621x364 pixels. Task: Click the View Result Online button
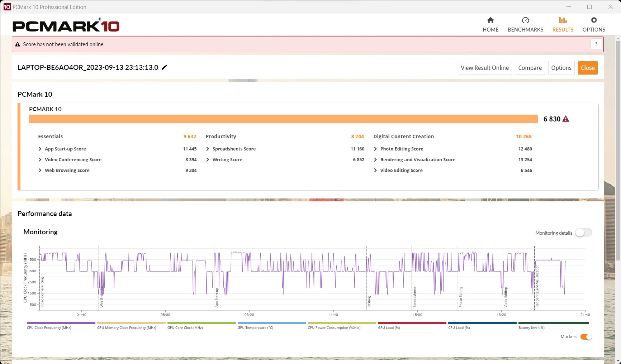coord(485,68)
